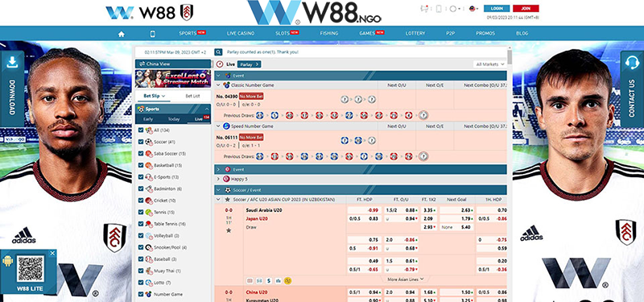Open Contact Us headset icon
The image size is (644, 302).
click(632, 63)
